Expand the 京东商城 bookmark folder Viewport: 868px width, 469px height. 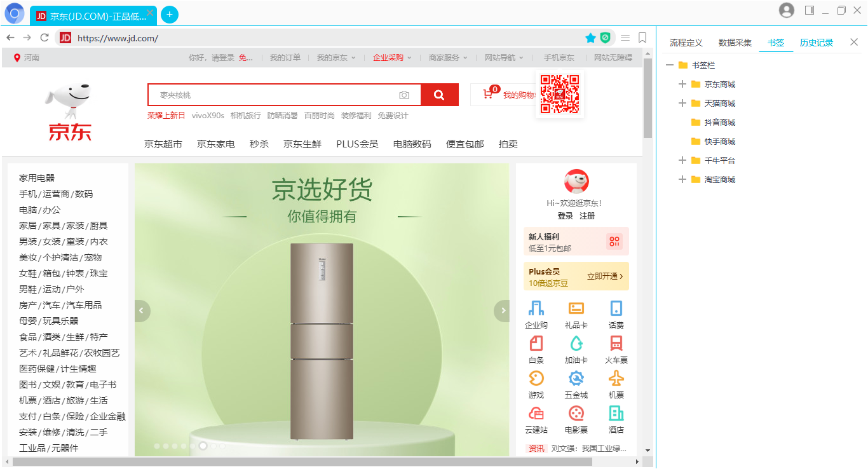pos(682,84)
